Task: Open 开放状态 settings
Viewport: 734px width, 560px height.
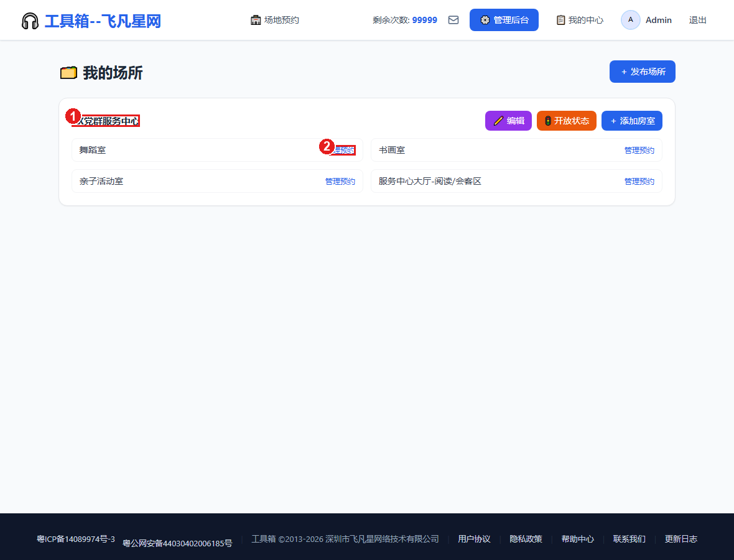Action: coord(567,121)
